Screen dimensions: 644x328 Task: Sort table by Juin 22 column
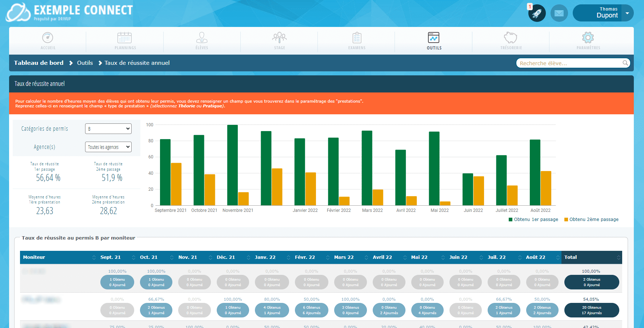465,257
